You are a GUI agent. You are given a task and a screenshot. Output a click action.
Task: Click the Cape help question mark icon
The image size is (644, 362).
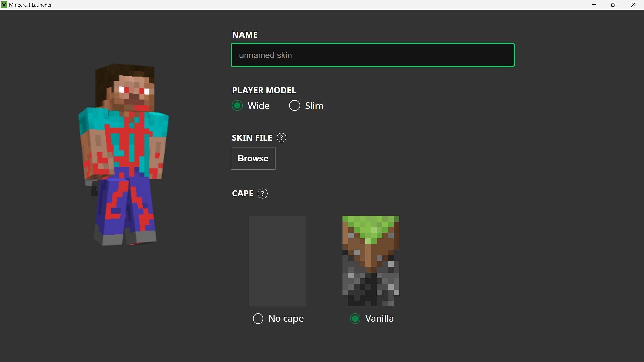pos(262,194)
